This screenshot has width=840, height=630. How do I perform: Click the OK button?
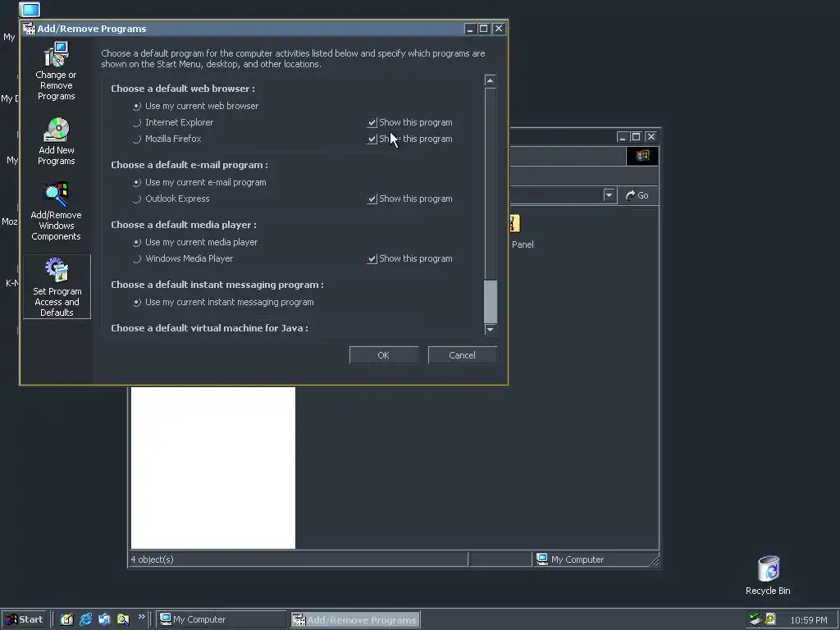[384, 355]
